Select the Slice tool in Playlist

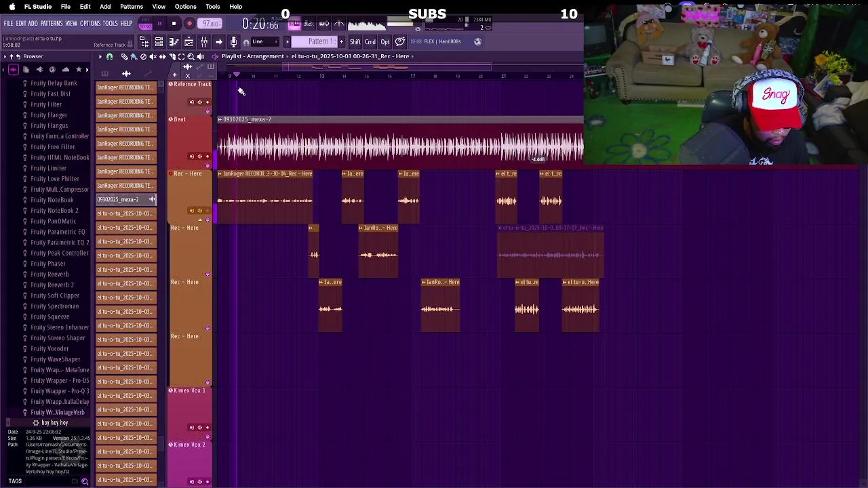(172, 56)
